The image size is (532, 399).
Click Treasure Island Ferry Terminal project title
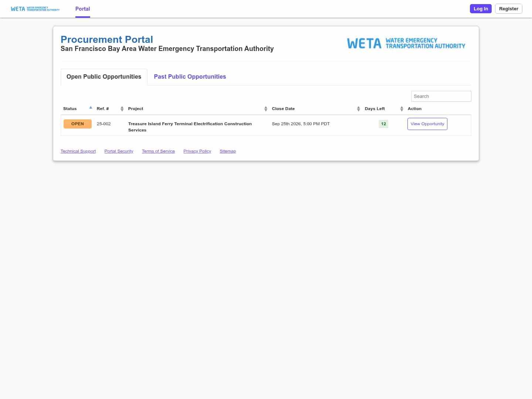point(190,127)
